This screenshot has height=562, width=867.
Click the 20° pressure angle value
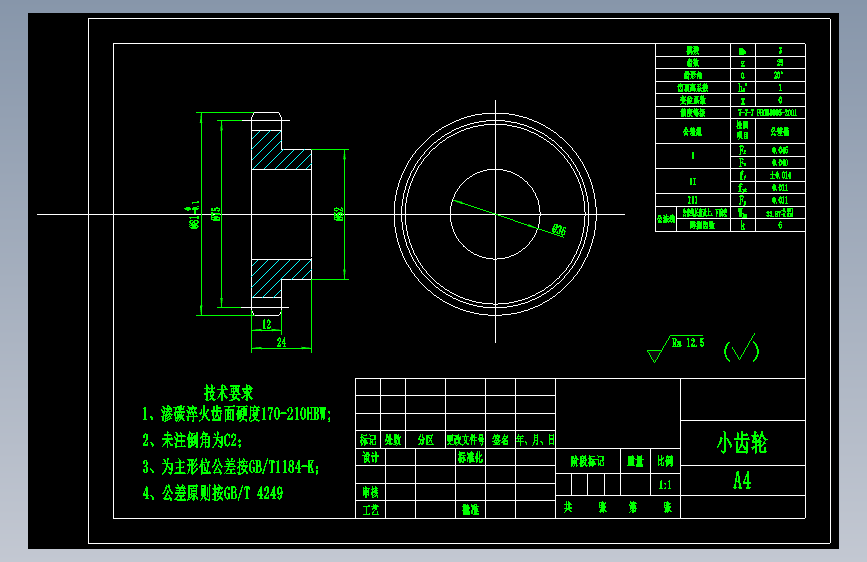click(x=779, y=75)
